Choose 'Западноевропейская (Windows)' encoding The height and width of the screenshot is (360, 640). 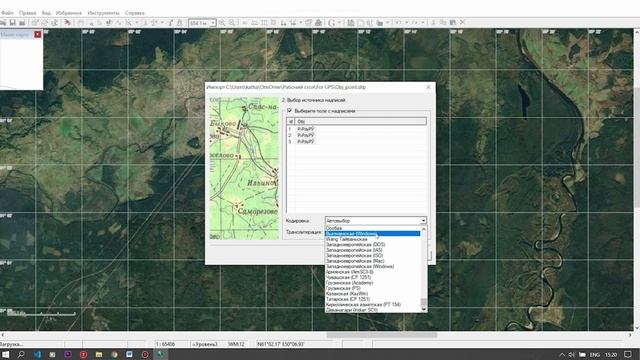point(372,266)
